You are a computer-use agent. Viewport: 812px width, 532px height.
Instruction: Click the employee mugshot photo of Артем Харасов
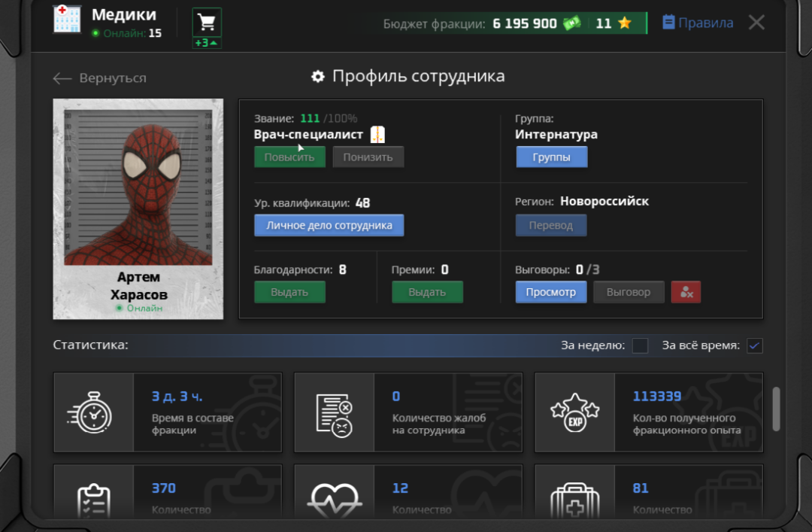tap(138, 187)
